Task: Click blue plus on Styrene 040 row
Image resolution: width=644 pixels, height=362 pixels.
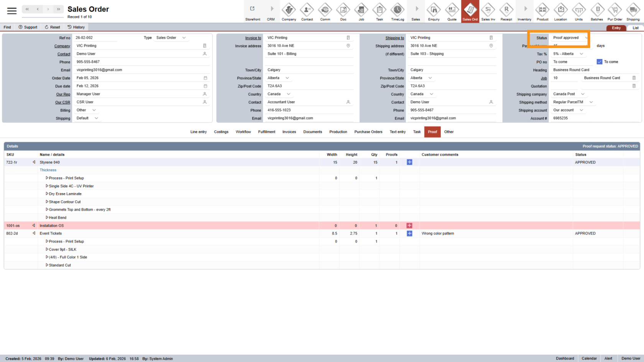Action: click(x=409, y=162)
